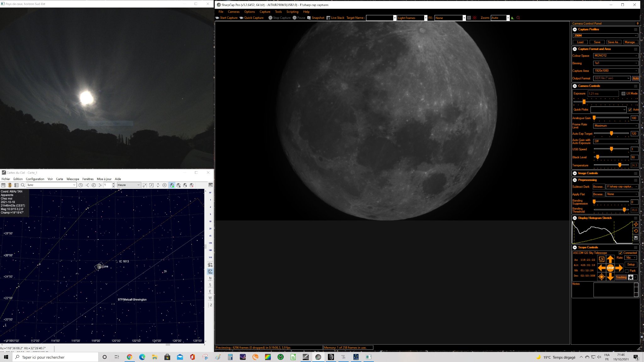Click the scope target crosshair icon

(601, 277)
